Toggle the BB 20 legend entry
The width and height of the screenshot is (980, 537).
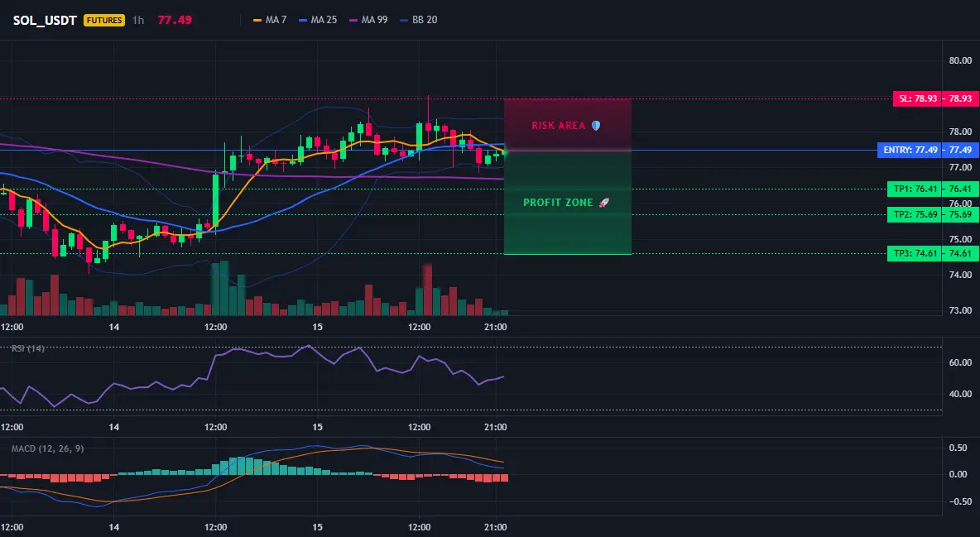coord(418,20)
